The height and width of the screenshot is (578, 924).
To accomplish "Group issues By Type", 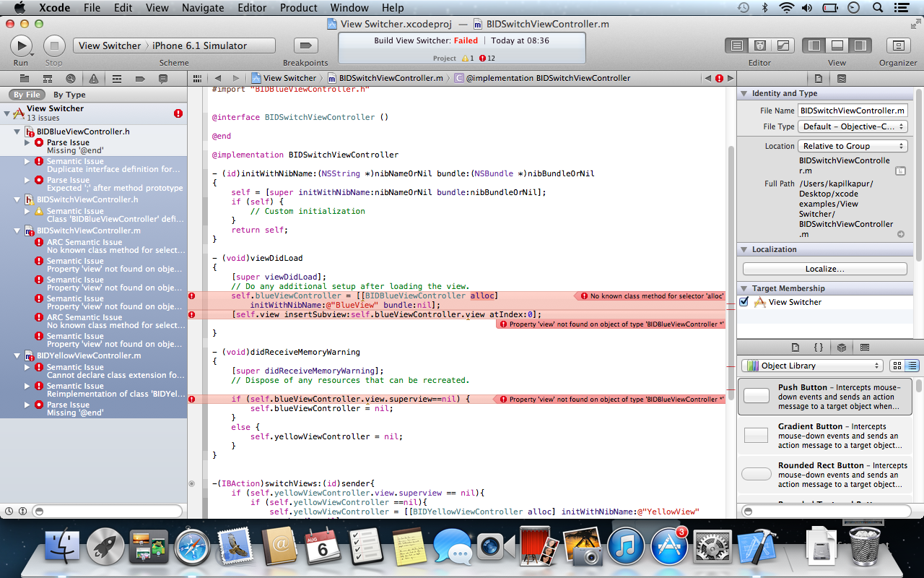I will pos(69,95).
